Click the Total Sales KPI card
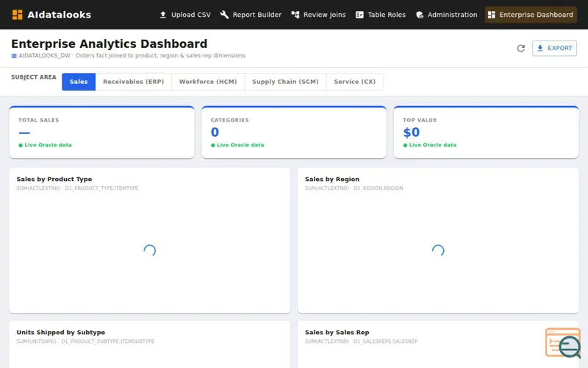Viewport: 588px width, 368px height. click(101, 132)
